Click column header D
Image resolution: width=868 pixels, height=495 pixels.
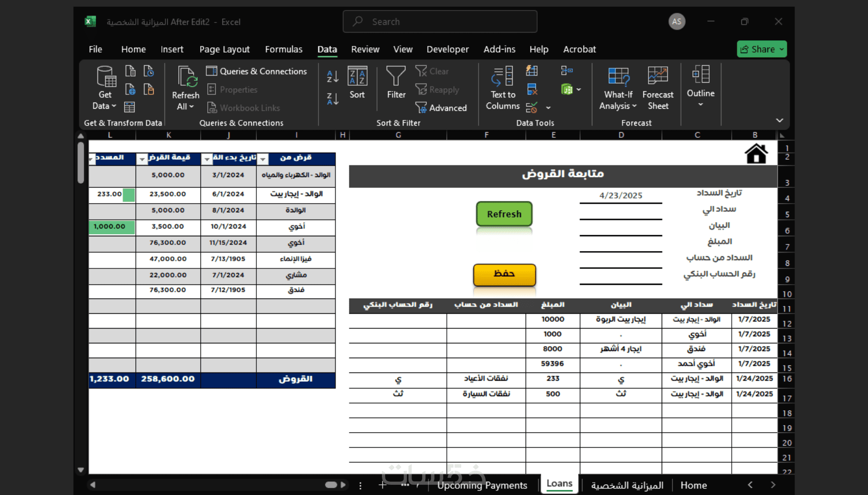pyautogui.click(x=621, y=135)
